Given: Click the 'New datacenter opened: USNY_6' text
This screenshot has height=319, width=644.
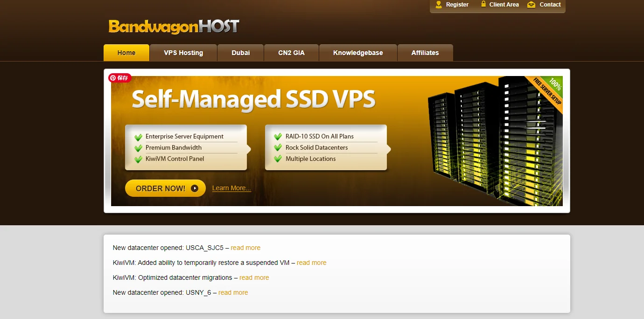Looking at the screenshot, I should tap(162, 292).
